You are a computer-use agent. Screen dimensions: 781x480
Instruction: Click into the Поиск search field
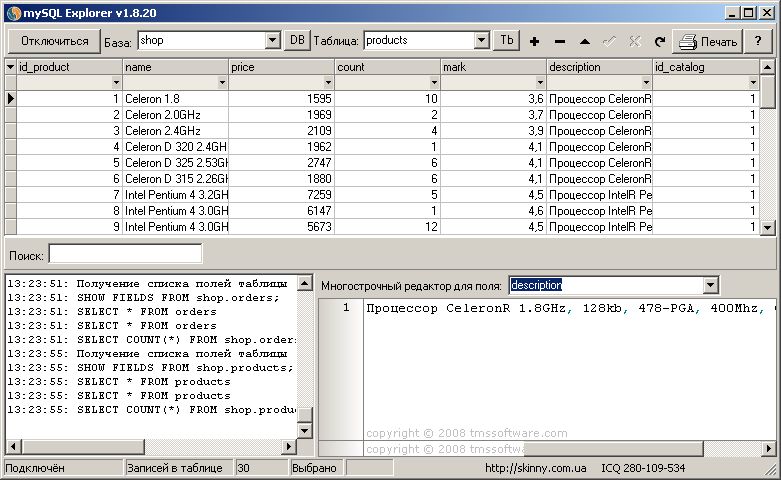[126, 254]
